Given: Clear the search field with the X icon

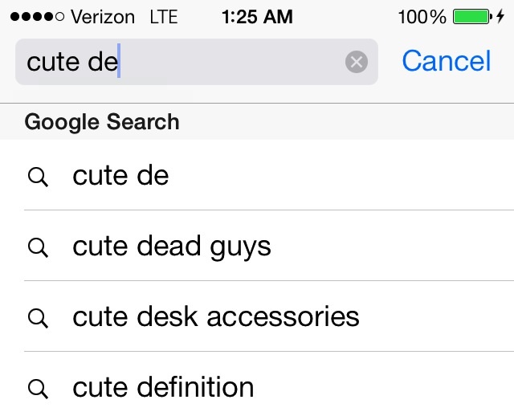Looking at the screenshot, I should (357, 62).
